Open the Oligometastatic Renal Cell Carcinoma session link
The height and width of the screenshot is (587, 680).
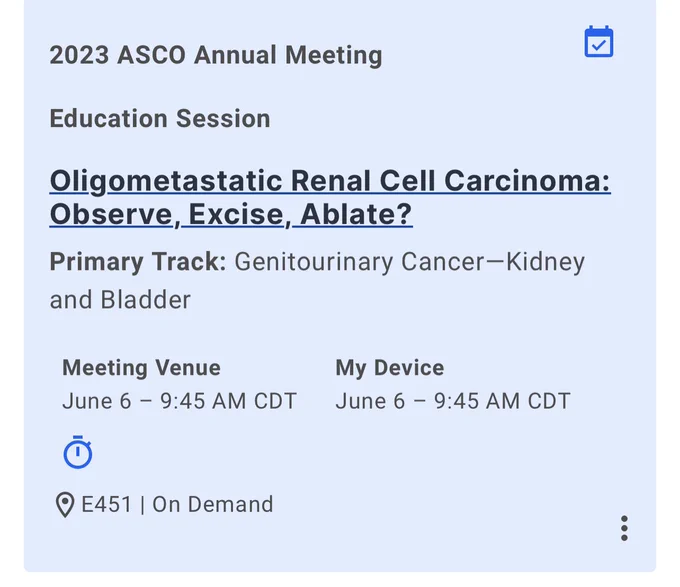coord(330,198)
